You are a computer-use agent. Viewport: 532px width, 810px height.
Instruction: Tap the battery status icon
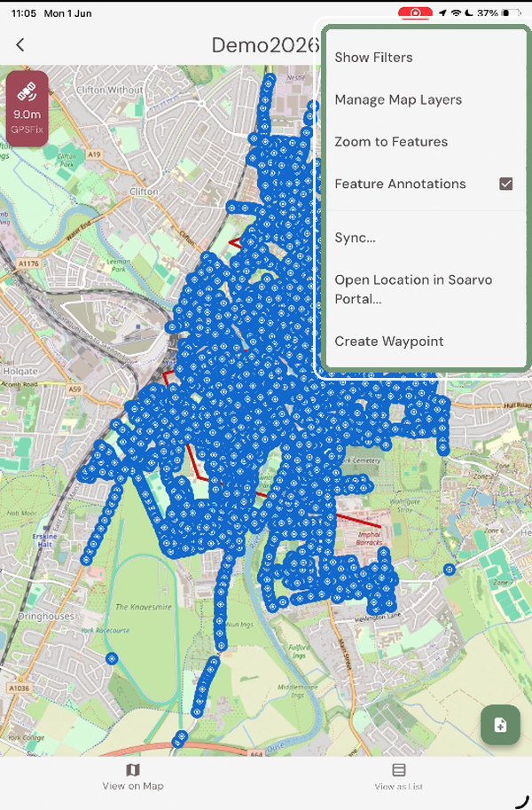pos(512,13)
